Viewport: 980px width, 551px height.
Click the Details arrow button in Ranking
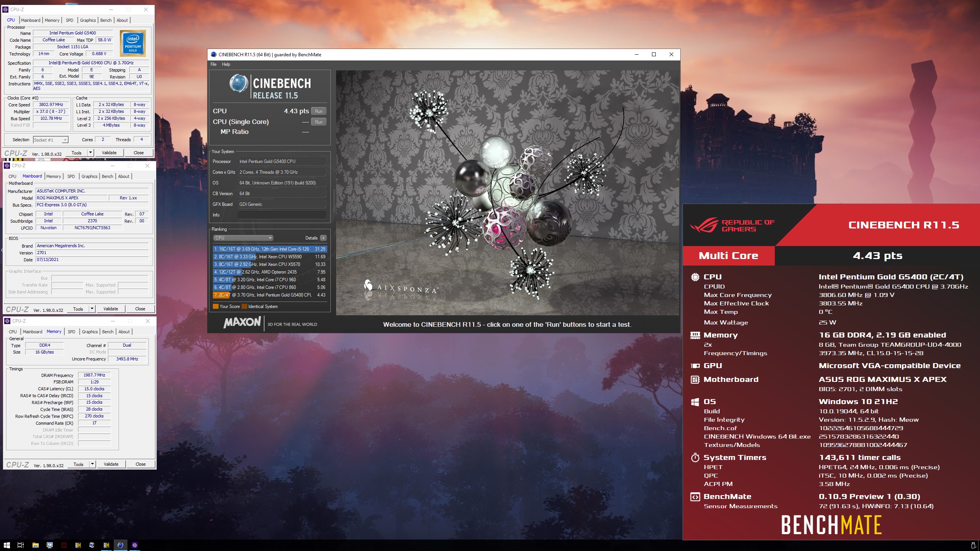(x=323, y=238)
